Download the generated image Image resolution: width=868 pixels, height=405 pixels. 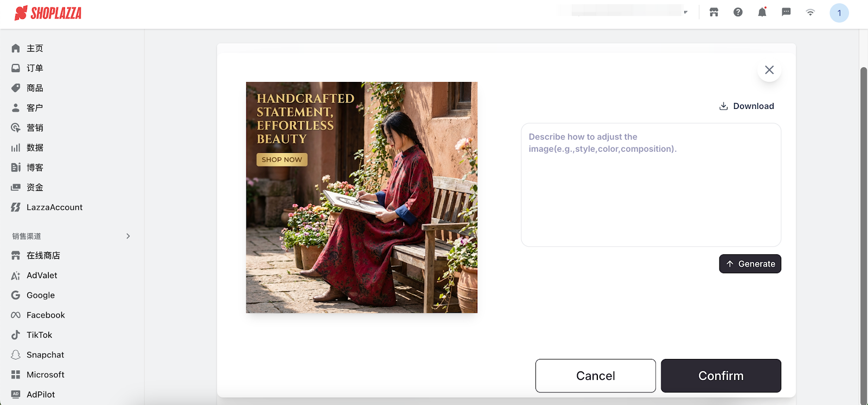746,106
